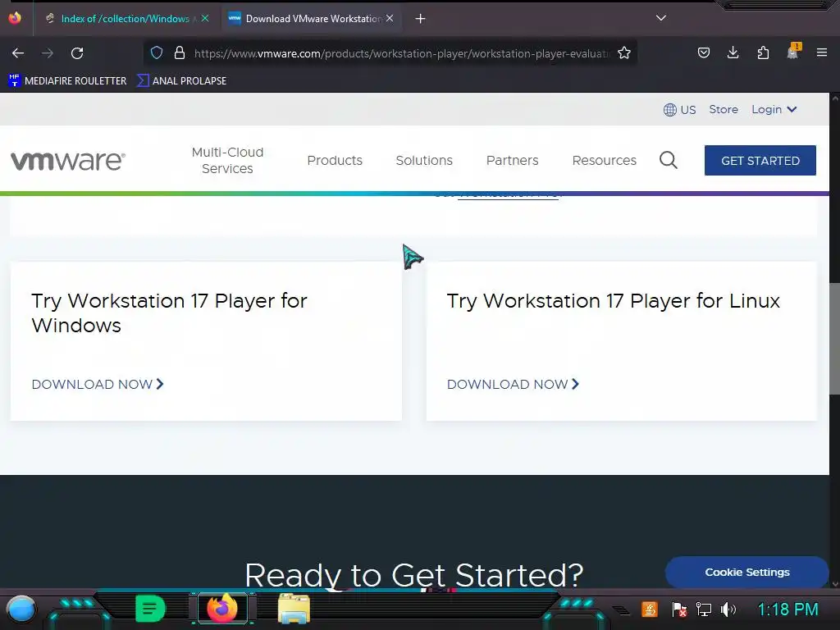Click the page vertical scrollbar thumb
Screen dimensions: 840x630
pyautogui.click(x=834, y=339)
